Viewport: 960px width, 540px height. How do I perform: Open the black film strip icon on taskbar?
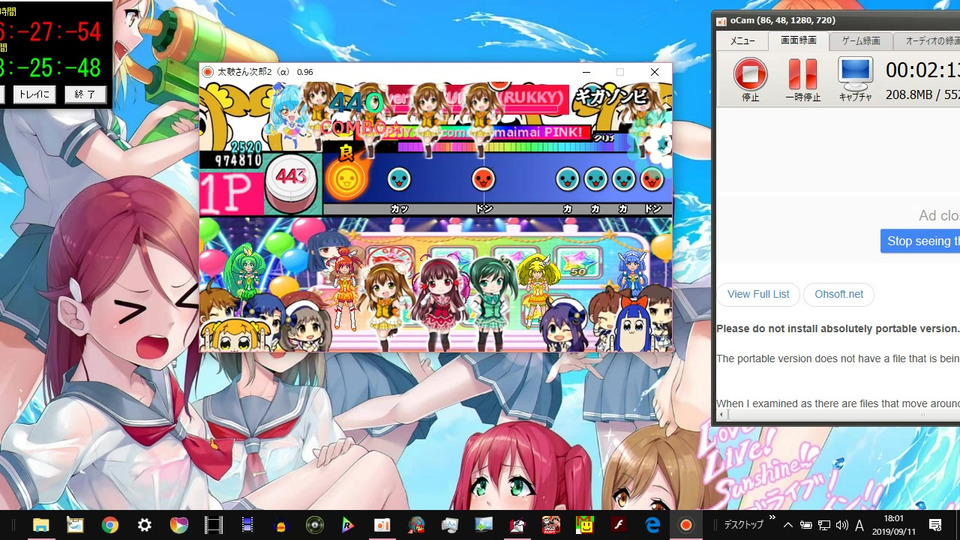pos(213,525)
